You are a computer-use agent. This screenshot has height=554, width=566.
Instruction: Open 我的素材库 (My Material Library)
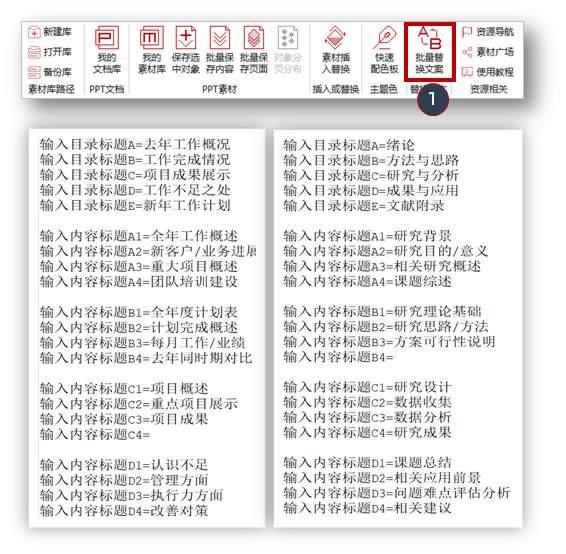tap(152, 49)
